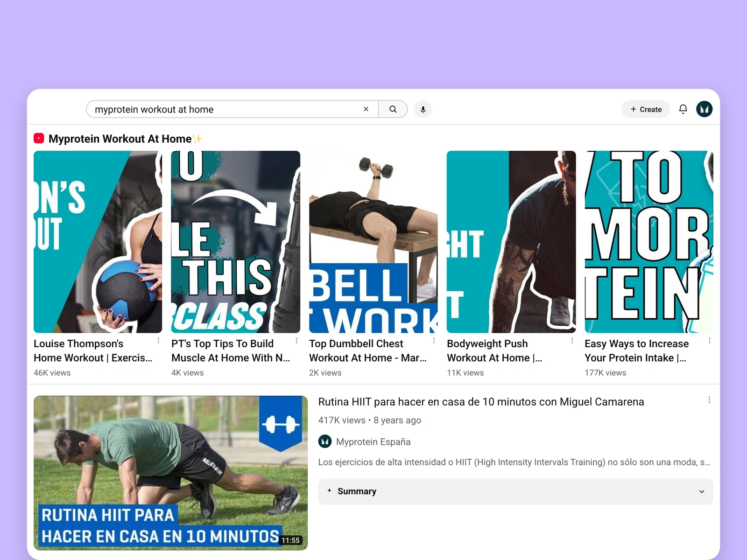
Task: Click the 177K views text
Action: [x=606, y=373]
